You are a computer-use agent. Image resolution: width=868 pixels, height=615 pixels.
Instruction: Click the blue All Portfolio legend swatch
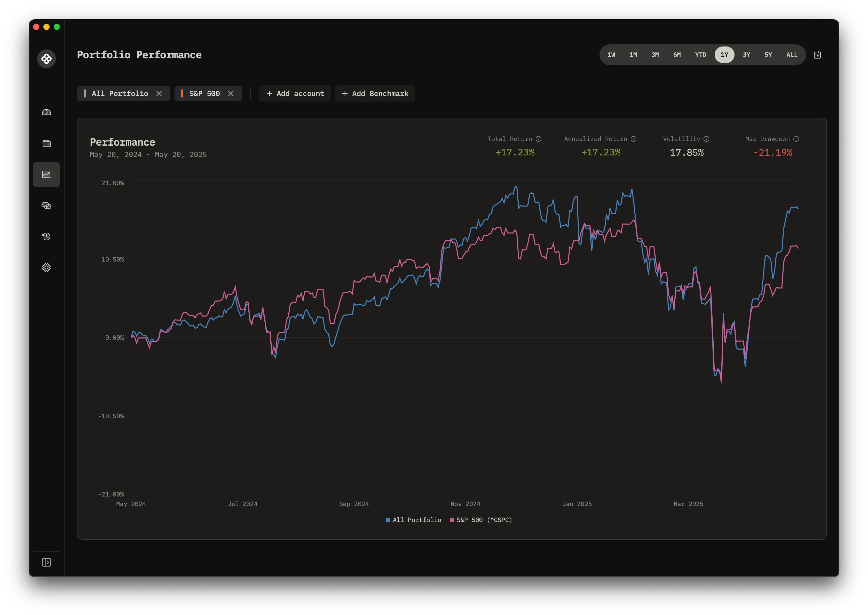pyautogui.click(x=388, y=520)
